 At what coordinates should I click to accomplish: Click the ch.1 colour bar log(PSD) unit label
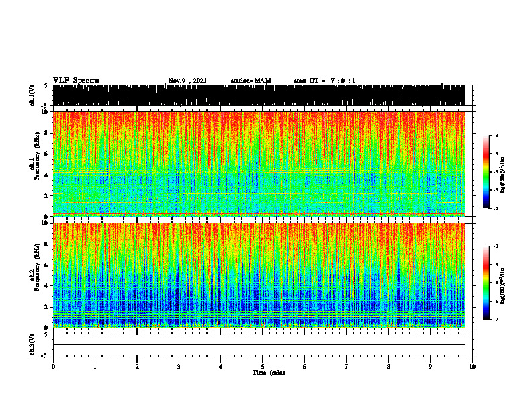pyautogui.click(x=503, y=175)
